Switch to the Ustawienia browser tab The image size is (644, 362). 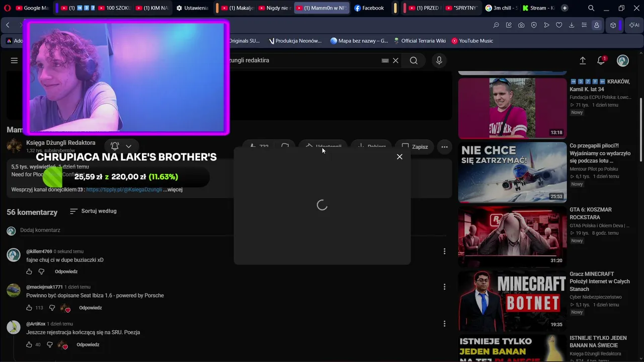[x=192, y=8]
